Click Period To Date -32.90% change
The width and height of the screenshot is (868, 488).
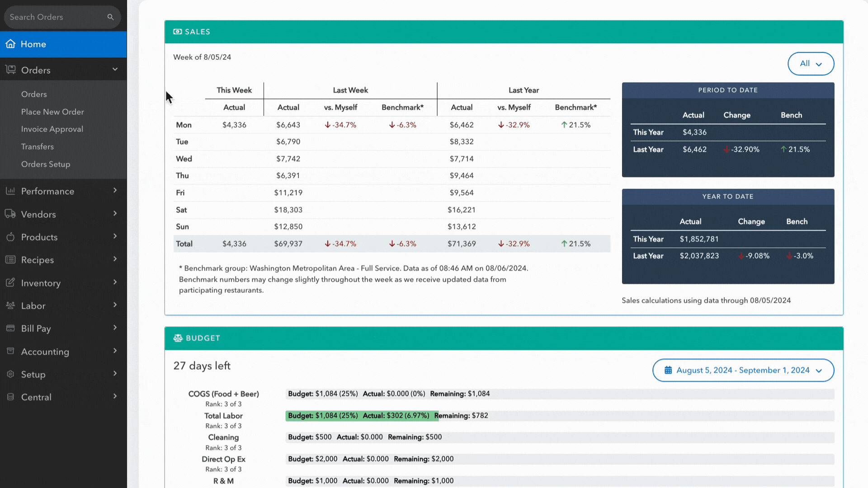point(741,150)
